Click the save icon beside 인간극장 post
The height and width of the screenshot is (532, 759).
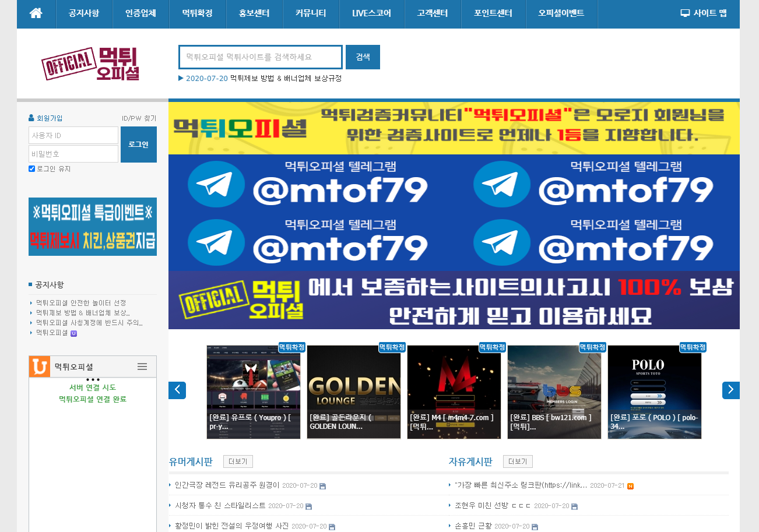[x=323, y=486]
